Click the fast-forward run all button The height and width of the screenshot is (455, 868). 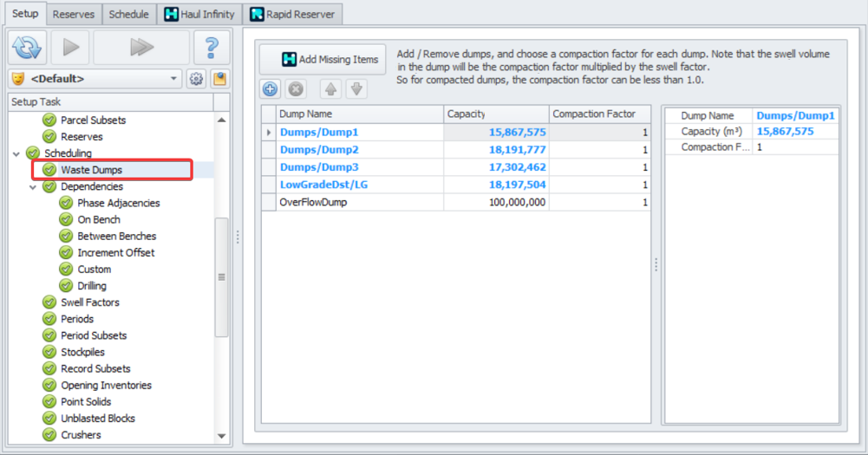coord(141,48)
